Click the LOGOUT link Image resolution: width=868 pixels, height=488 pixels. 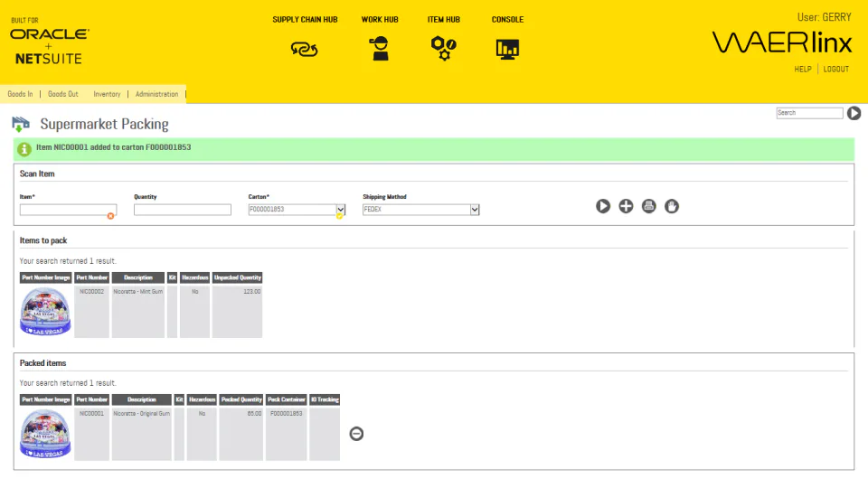835,70
